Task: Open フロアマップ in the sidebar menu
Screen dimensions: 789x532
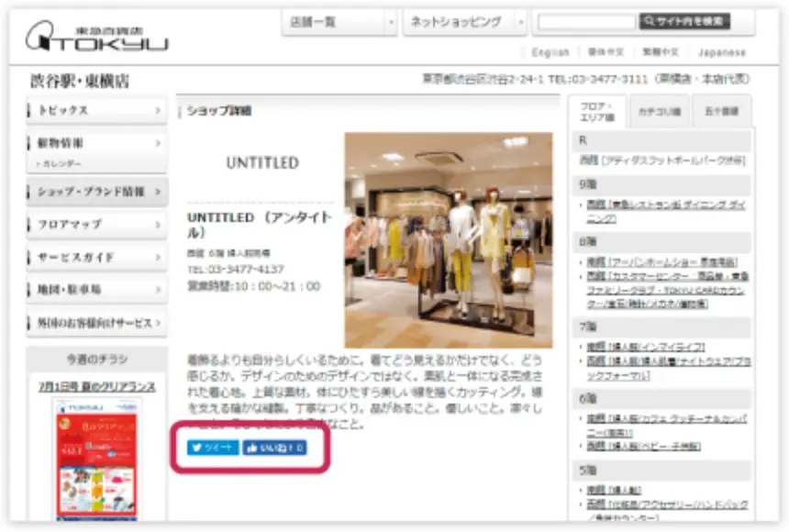Action: pyautogui.click(x=96, y=224)
